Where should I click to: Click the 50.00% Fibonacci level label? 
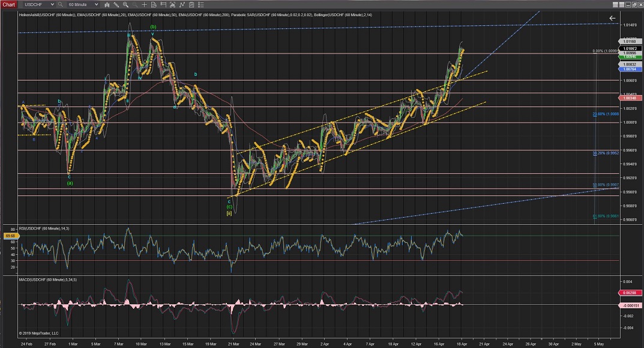tap(606, 185)
